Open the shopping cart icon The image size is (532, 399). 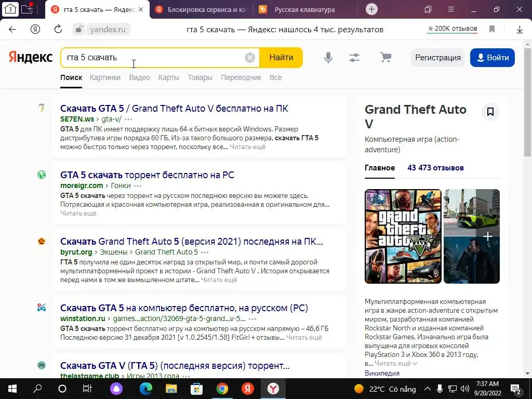386,57
